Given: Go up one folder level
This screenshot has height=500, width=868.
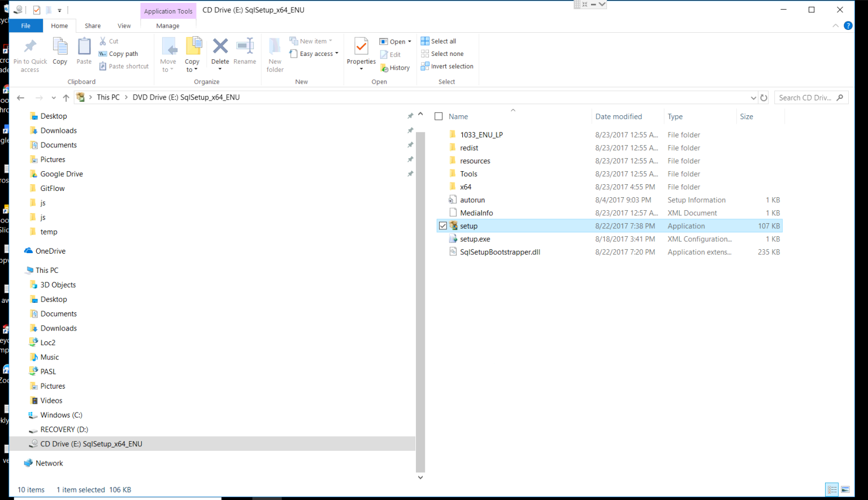Looking at the screenshot, I should point(66,98).
